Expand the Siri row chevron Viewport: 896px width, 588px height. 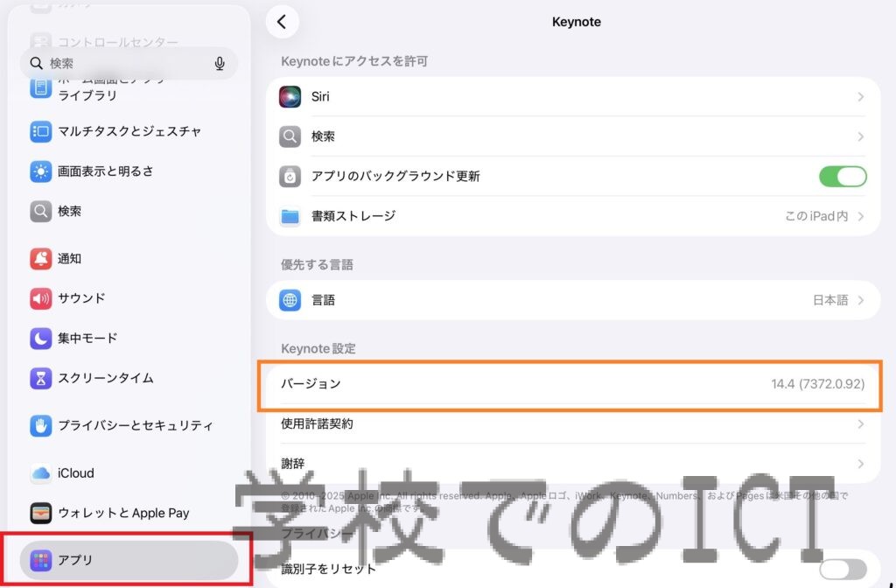pos(860,97)
